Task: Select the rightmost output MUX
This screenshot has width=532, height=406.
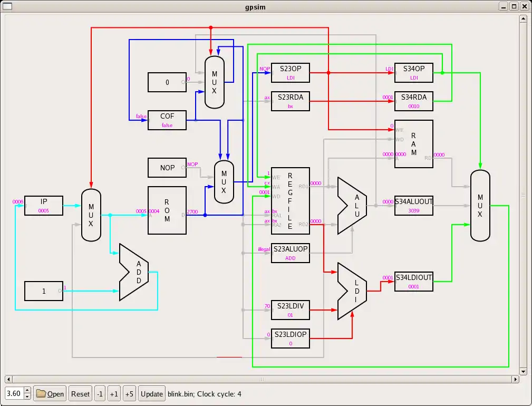Action: [480, 205]
